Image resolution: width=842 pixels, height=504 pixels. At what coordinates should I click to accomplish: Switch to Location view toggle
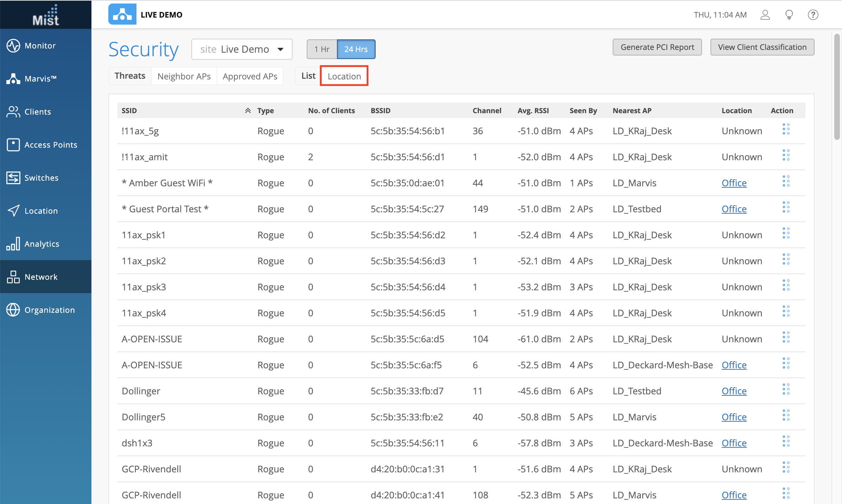pyautogui.click(x=344, y=76)
